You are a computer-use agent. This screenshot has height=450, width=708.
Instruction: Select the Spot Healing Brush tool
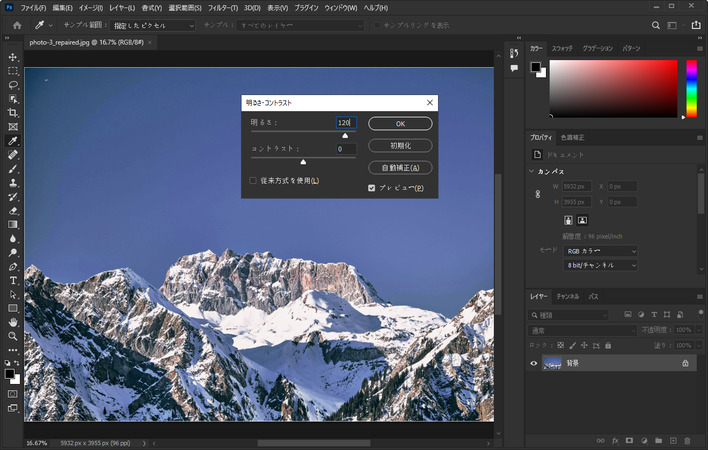coord(13,155)
